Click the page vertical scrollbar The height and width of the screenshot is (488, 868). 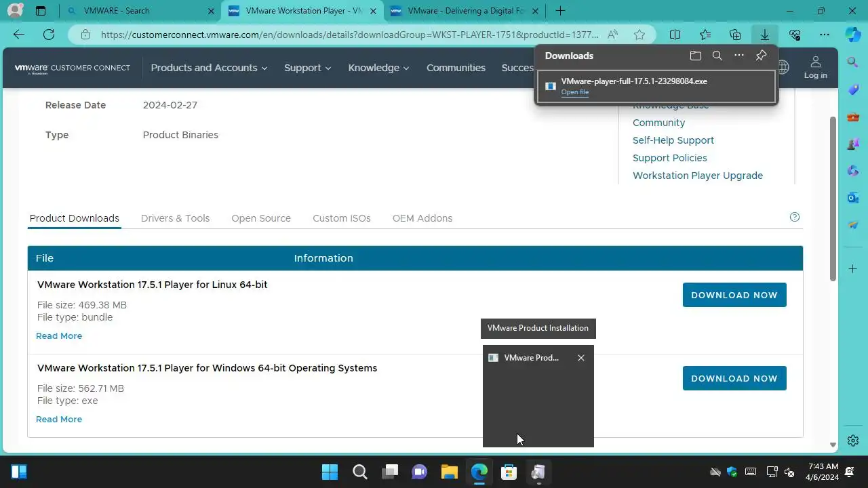click(833, 198)
